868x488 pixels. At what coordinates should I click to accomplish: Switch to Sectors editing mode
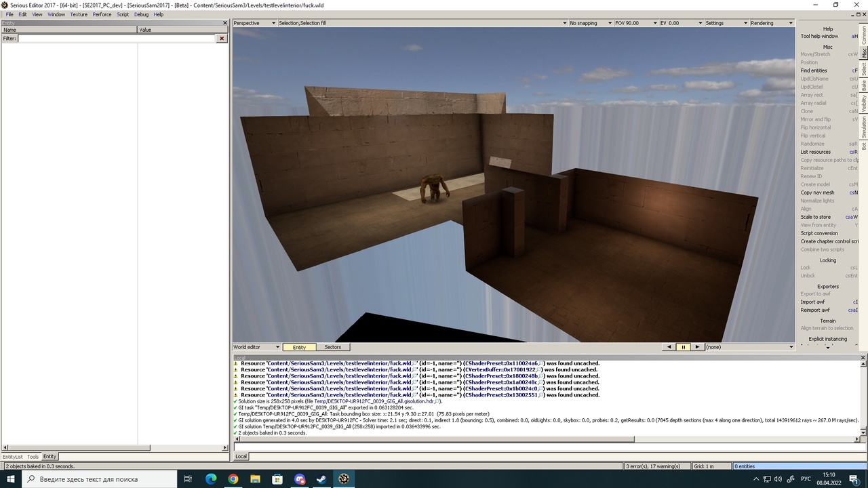(x=333, y=347)
